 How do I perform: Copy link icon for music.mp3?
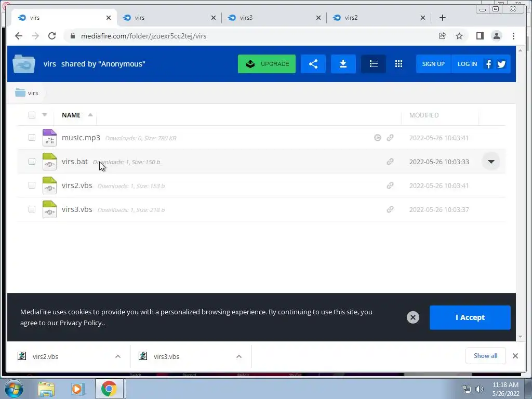tap(390, 137)
